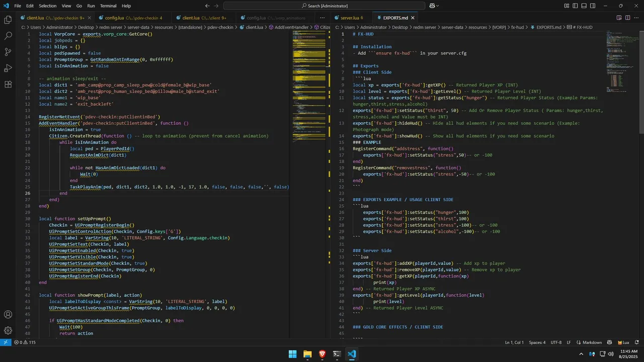Click fx-hud folder in right breadcrumb
This screenshot has height=362, width=644.
[518, 27]
